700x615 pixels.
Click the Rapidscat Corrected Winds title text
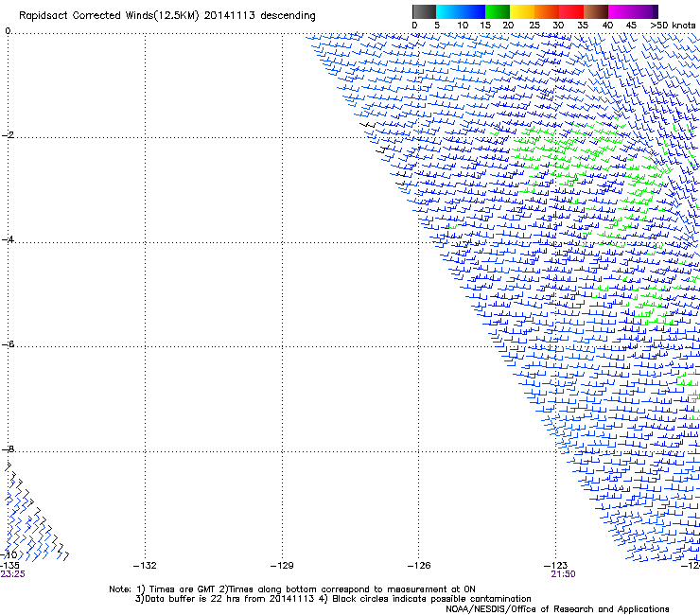coord(167,16)
